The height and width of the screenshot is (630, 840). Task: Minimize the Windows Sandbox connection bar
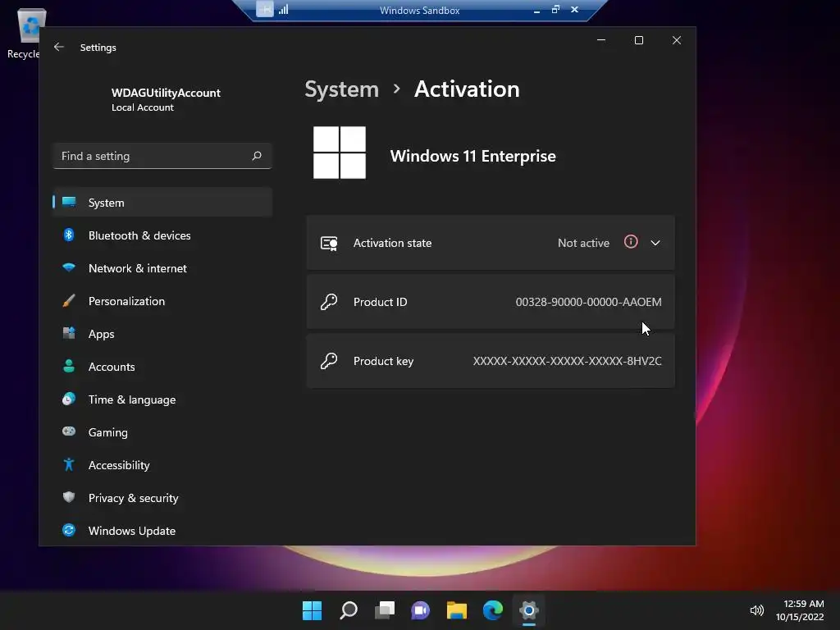pos(536,10)
